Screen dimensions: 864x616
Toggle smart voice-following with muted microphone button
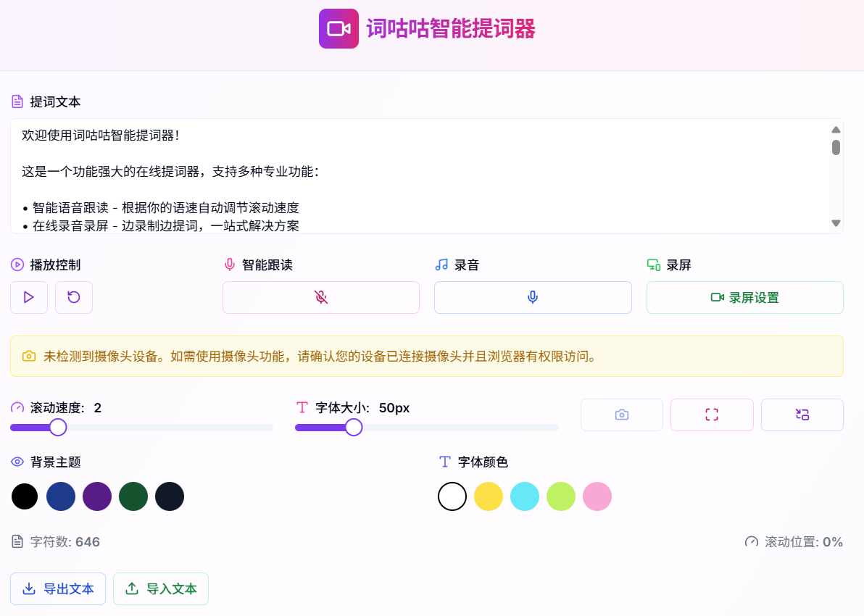[x=320, y=298]
